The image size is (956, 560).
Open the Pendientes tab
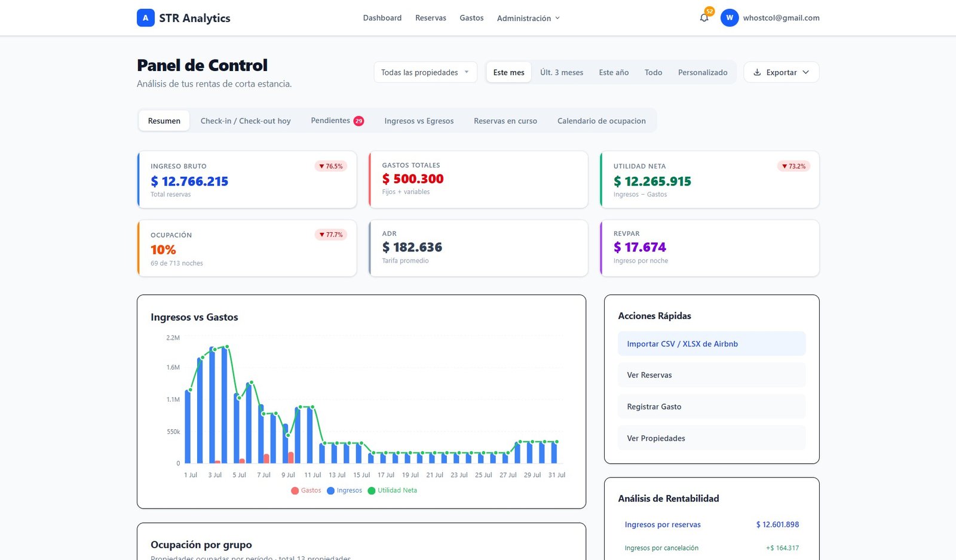(x=337, y=121)
